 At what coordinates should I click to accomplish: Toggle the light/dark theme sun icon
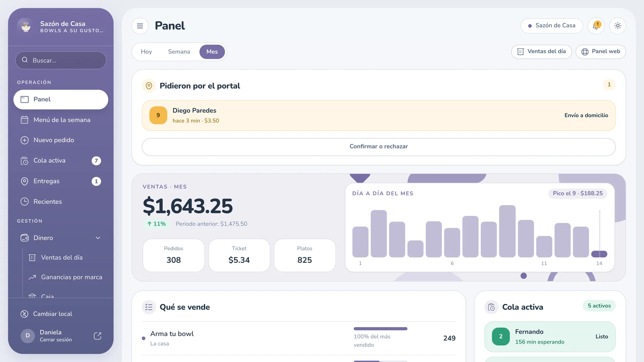point(618,26)
